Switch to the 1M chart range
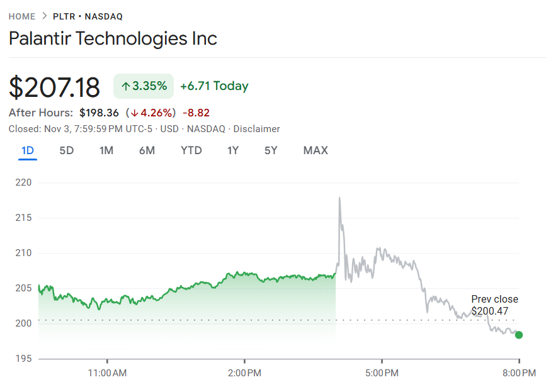 [x=106, y=150]
